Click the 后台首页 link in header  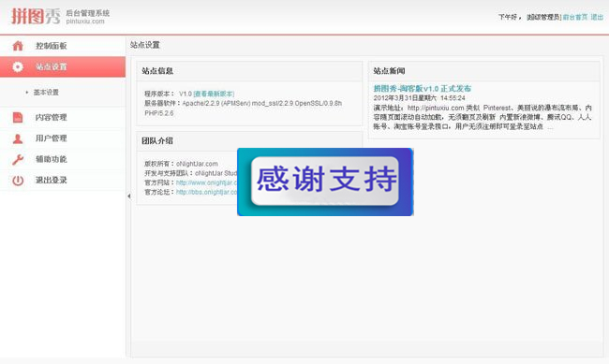[x=575, y=17]
